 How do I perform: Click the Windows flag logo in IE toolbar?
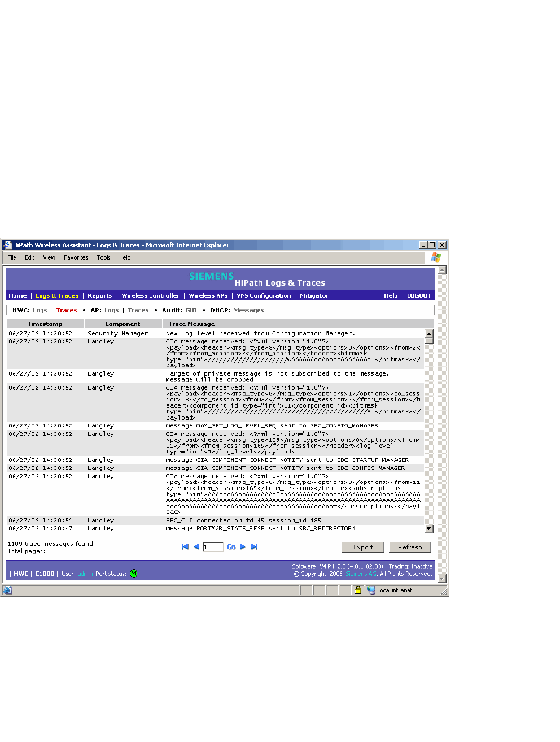pyautogui.click(x=436, y=257)
